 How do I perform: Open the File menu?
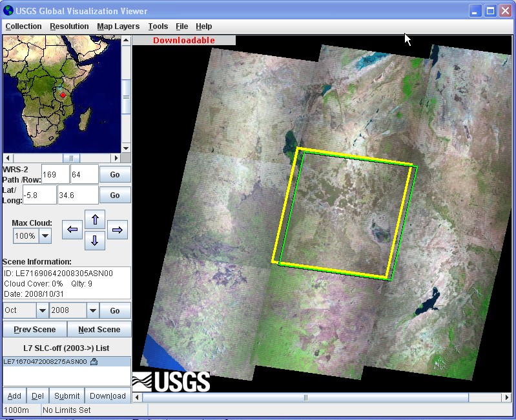coord(181,26)
